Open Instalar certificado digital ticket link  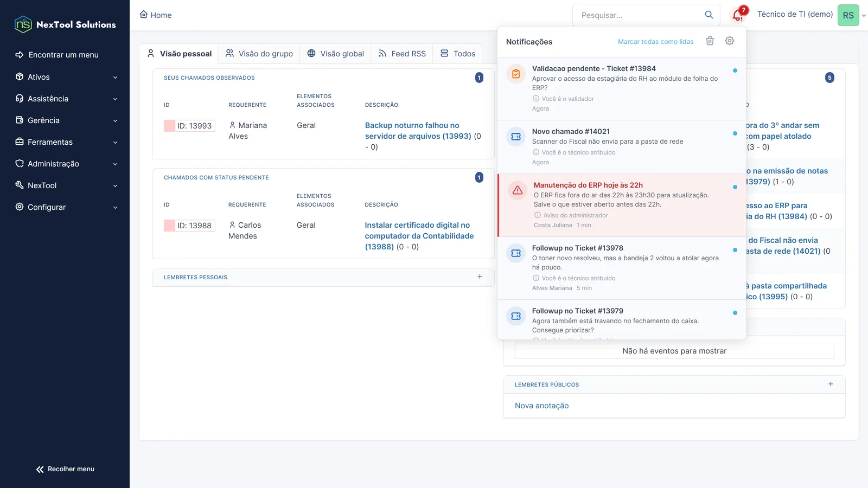(x=419, y=236)
